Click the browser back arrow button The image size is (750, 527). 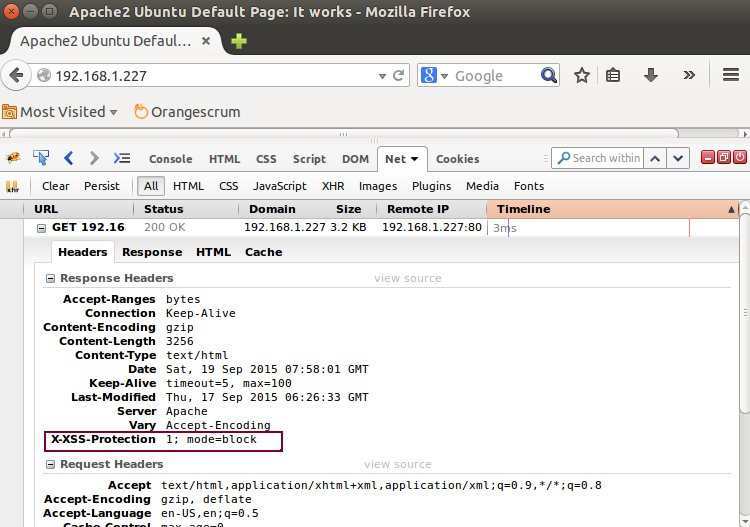pyautogui.click(x=16, y=75)
